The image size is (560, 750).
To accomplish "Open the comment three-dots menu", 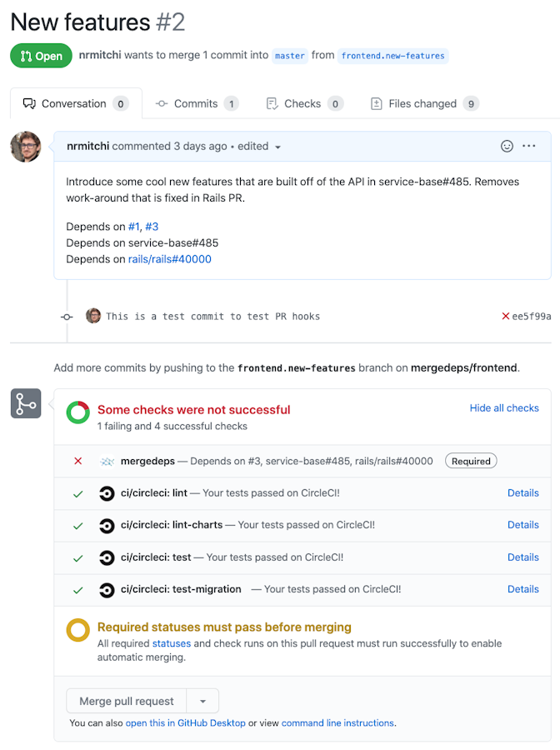I will coord(529,146).
